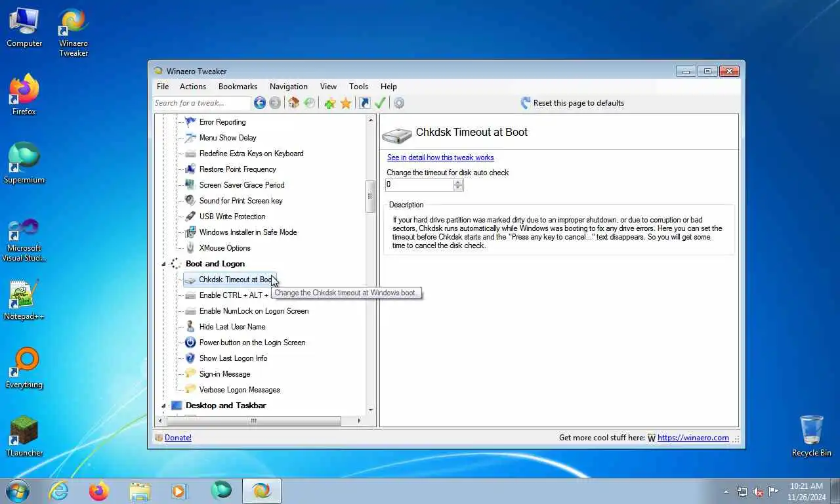
Task: Open Supermium desktop shortcut
Action: pyautogui.click(x=24, y=163)
